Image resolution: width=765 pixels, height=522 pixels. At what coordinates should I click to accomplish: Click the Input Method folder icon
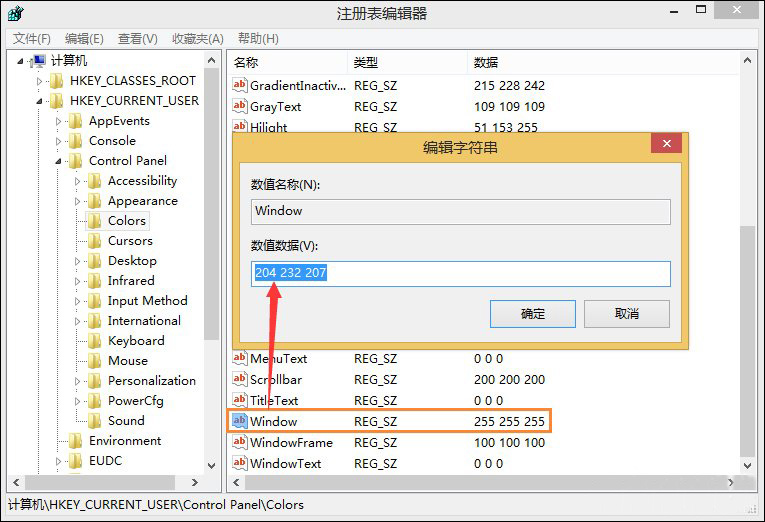click(95, 301)
